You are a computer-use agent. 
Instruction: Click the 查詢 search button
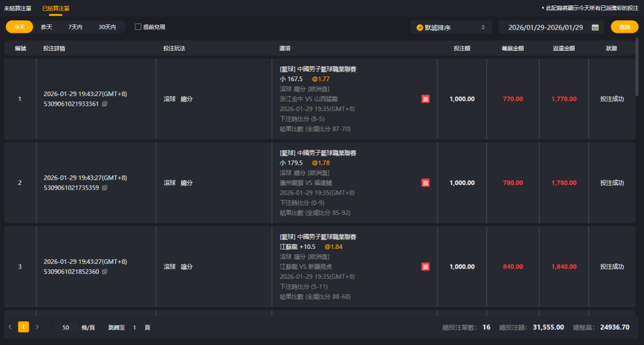point(624,27)
